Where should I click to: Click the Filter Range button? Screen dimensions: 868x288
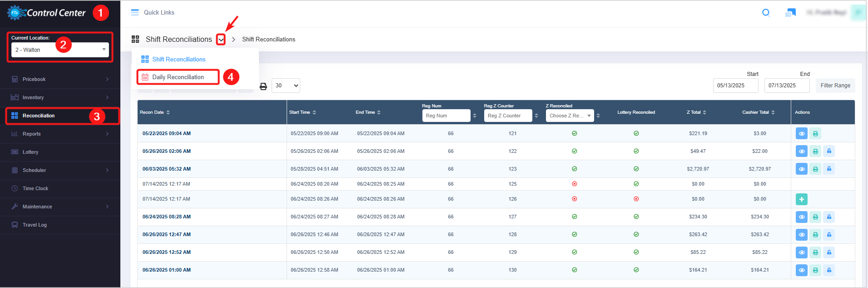point(835,86)
